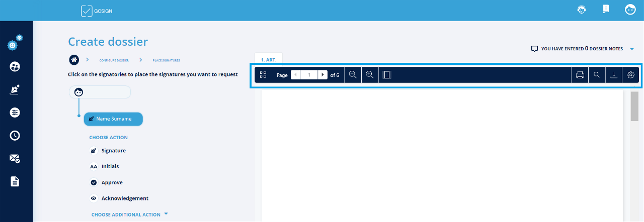The height and width of the screenshot is (222, 644).
Task: Download the document with the download icon
Action: (x=614, y=75)
